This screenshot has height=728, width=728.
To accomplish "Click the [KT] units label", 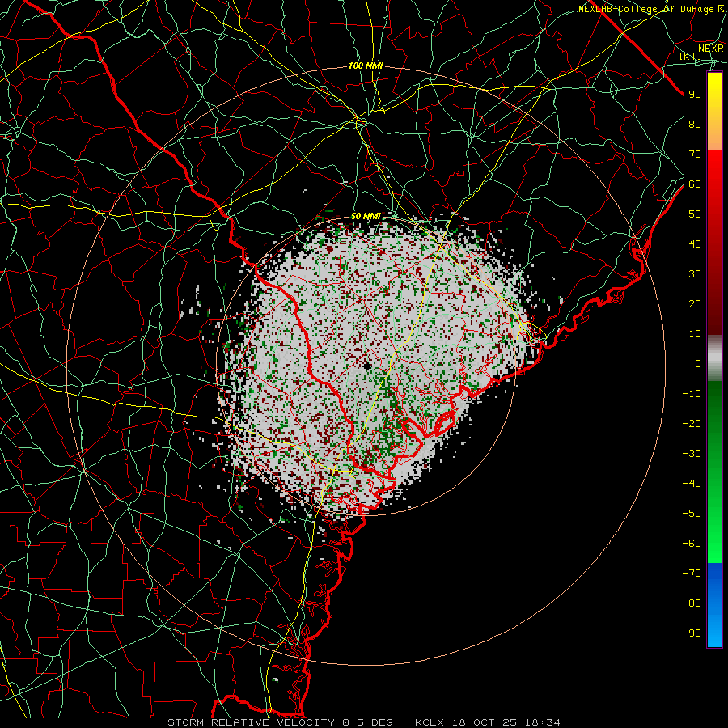I will [691, 57].
